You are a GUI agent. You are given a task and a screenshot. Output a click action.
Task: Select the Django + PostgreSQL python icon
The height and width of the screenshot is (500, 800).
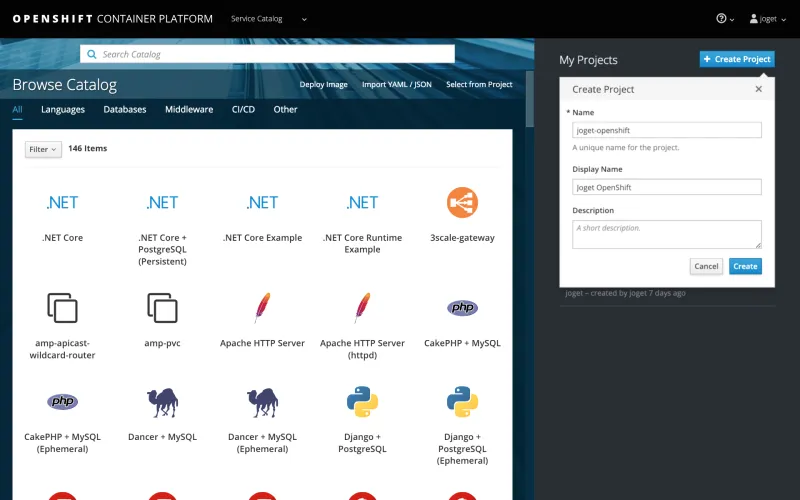(362, 402)
